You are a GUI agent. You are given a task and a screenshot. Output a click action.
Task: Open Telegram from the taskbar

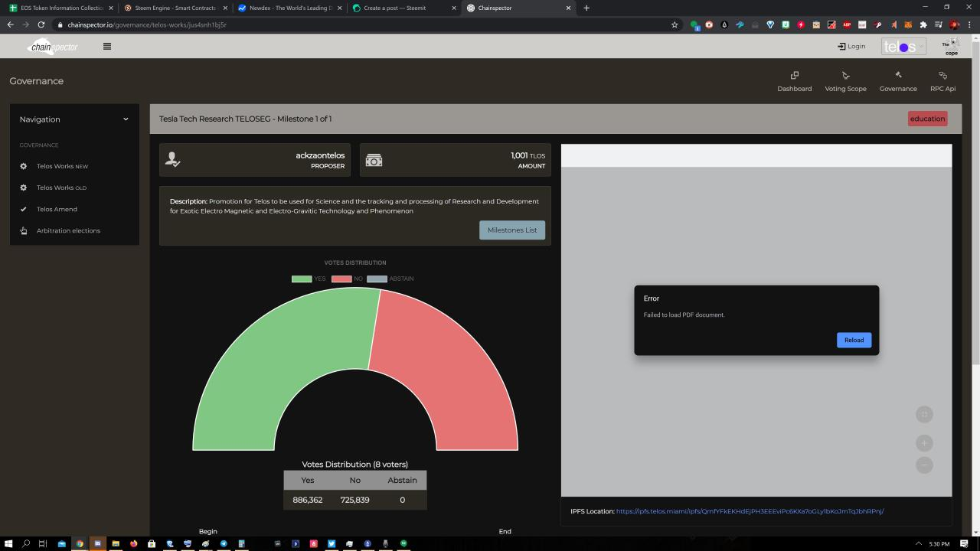(x=224, y=544)
